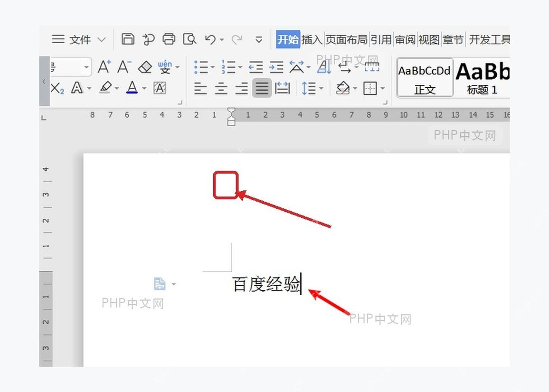This screenshot has height=392, width=549.
Task: Apply paragraph shading paint bucket
Action: click(x=343, y=88)
